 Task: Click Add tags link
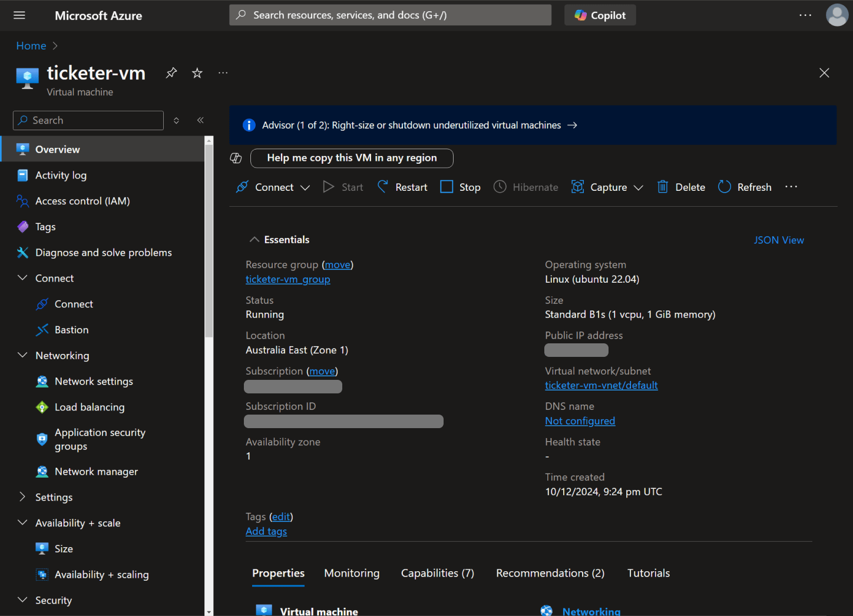click(266, 531)
